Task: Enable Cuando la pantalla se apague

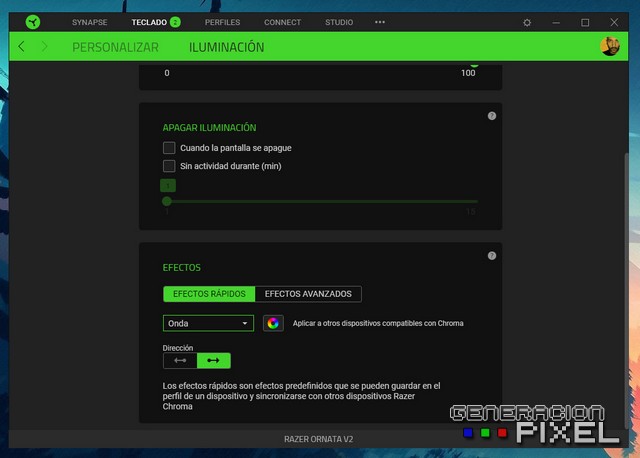Action: 169,148
